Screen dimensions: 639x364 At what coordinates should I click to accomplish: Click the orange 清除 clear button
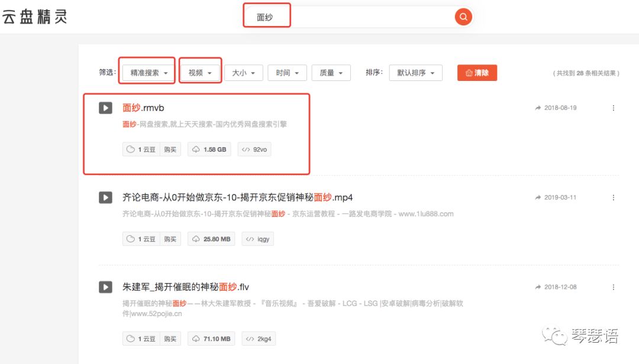(477, 72)
